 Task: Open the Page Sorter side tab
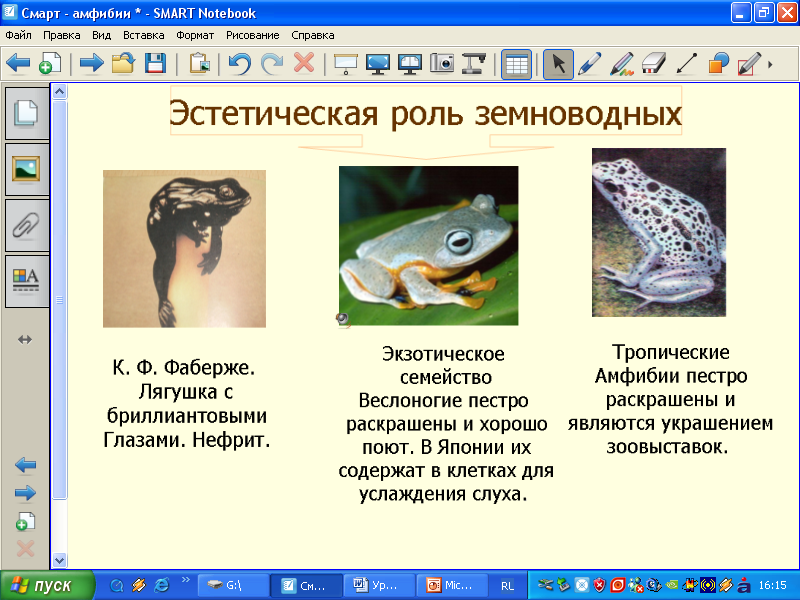tap(26, 113)
